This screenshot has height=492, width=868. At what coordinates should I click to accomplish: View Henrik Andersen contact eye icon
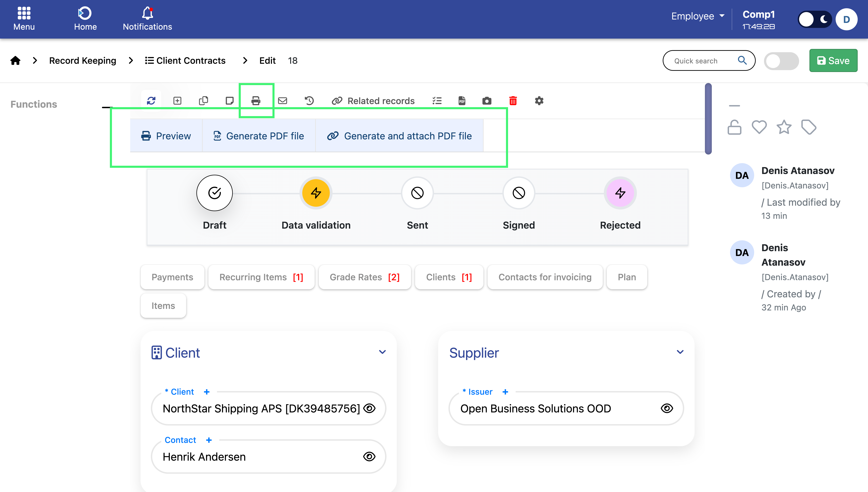(x=369, y=457)
